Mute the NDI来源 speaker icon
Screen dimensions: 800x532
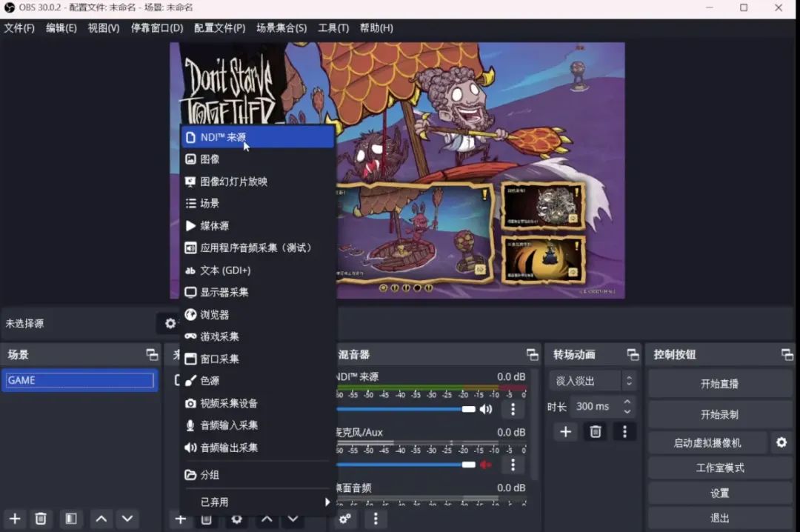(x=487, y=408)
